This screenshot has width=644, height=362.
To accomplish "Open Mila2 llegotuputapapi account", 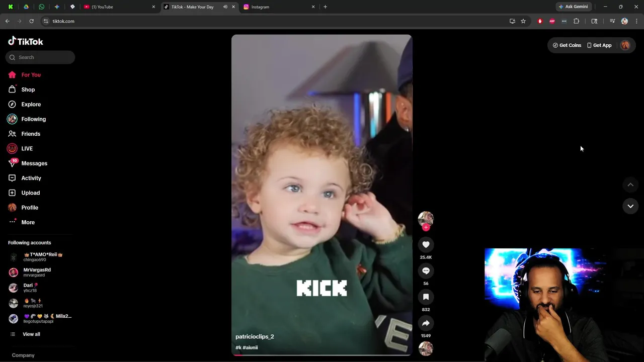I will (40, 318).
